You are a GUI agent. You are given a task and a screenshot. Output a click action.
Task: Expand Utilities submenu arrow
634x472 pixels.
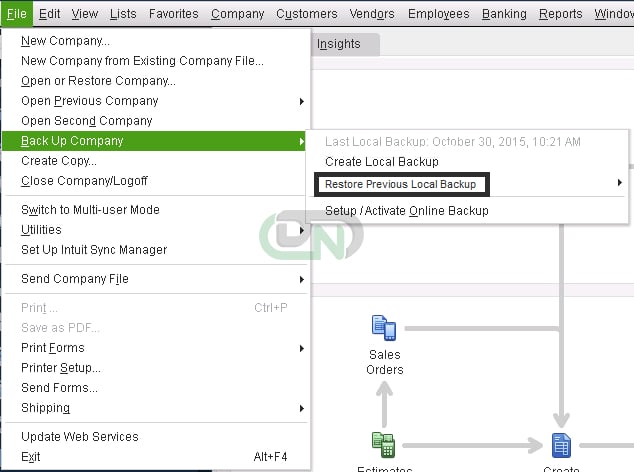(x=302, y=230)
